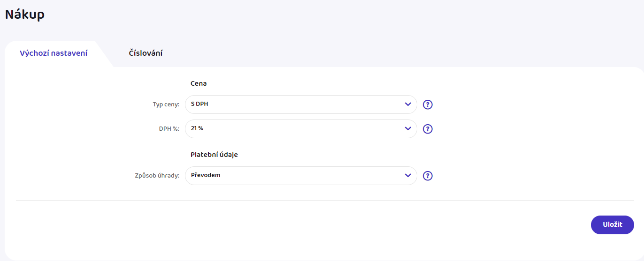
Task: Click the Způsob úhrady label
Action: [x=157, y=176]
